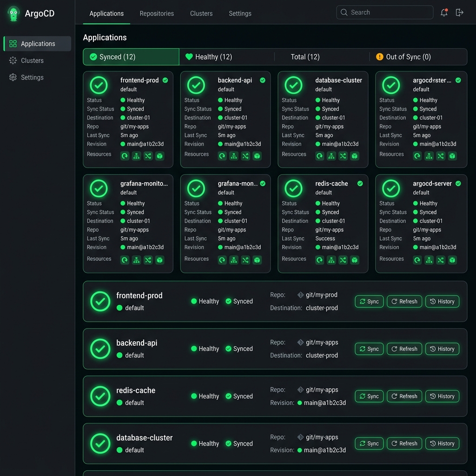Click the large check circle on redis-cache card
Screen dimensions: 476x476
[x=294, y=188]
